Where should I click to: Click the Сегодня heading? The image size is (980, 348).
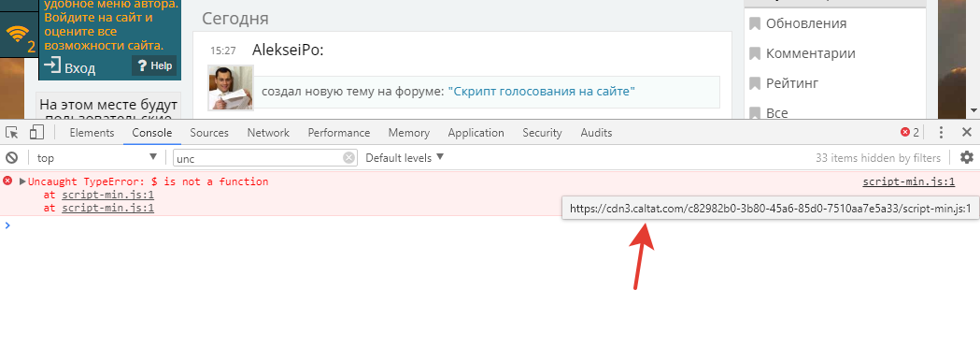coord(235,18)
